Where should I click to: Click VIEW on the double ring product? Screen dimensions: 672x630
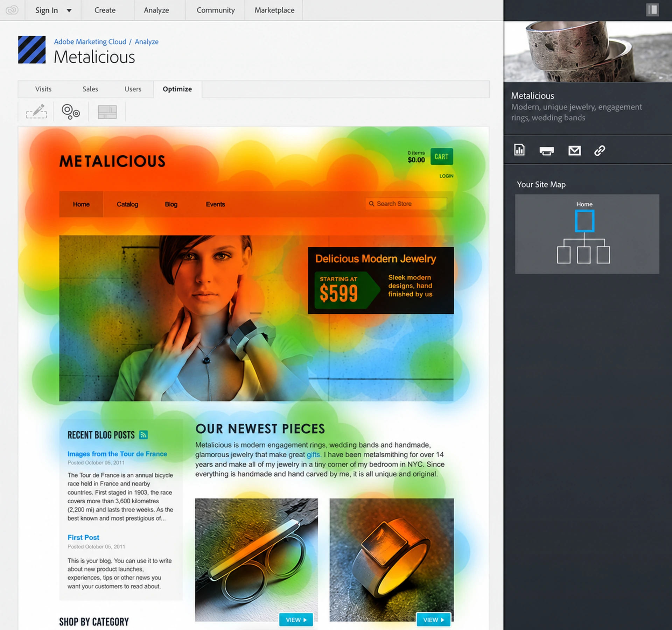click(x=296, y=620)
